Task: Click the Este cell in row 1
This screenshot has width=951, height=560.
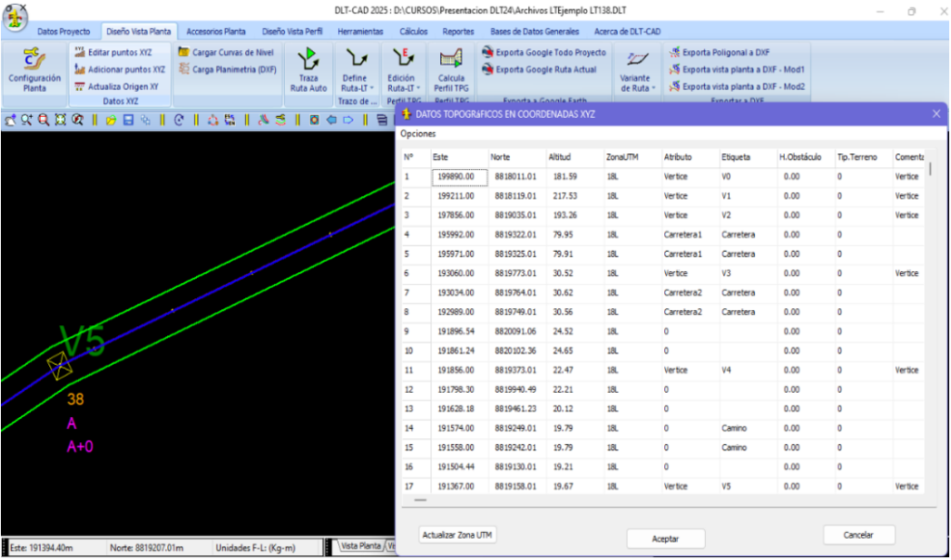Action: 460,177
